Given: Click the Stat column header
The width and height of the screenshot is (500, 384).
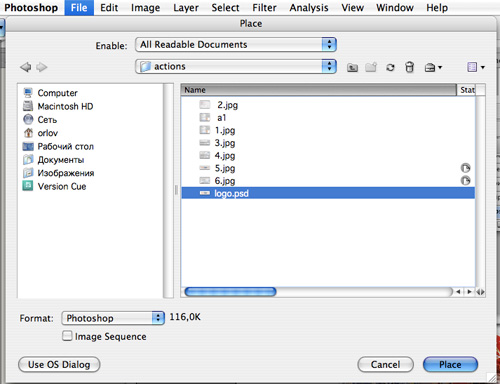Looking at the screenshot, I should [467, 90].
